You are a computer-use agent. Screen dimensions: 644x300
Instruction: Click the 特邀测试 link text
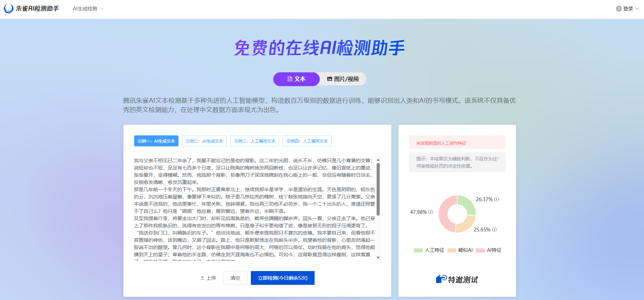click(x=463, y=280)
